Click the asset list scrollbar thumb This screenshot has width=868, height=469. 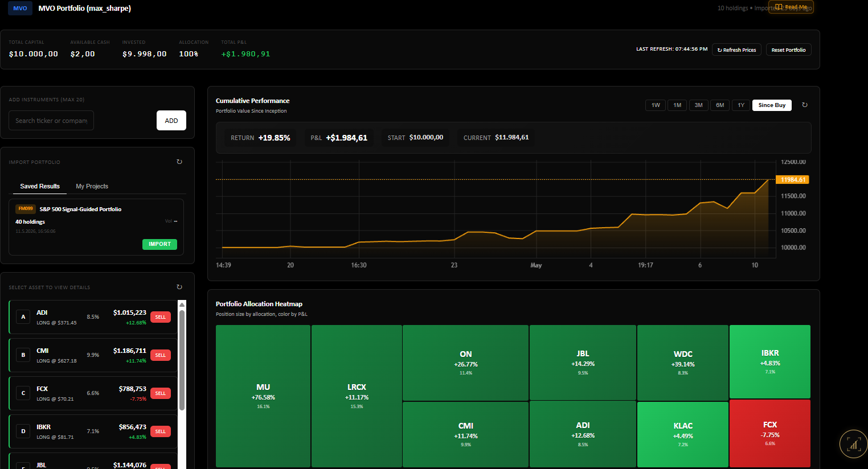click(182, 360)
